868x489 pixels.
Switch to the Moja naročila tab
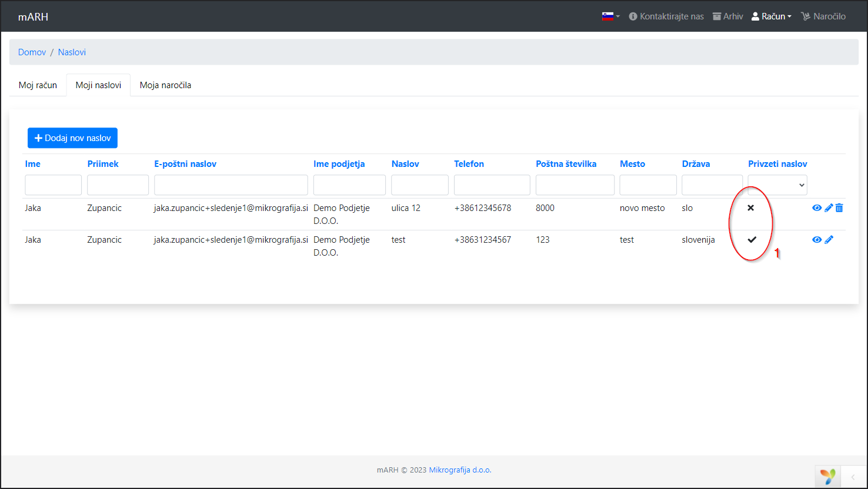coord(165,85)
